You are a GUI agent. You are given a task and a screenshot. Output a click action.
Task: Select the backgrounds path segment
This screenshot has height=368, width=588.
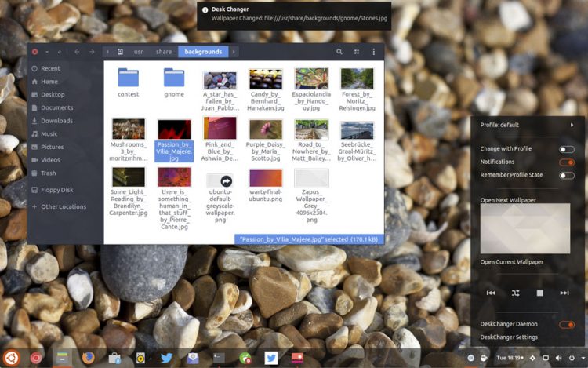203,52
